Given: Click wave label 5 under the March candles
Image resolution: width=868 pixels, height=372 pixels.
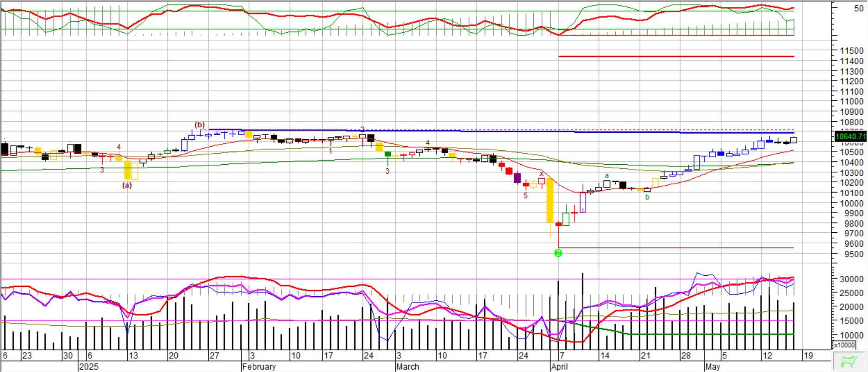Looking at the screenshot, I should 525,196.
